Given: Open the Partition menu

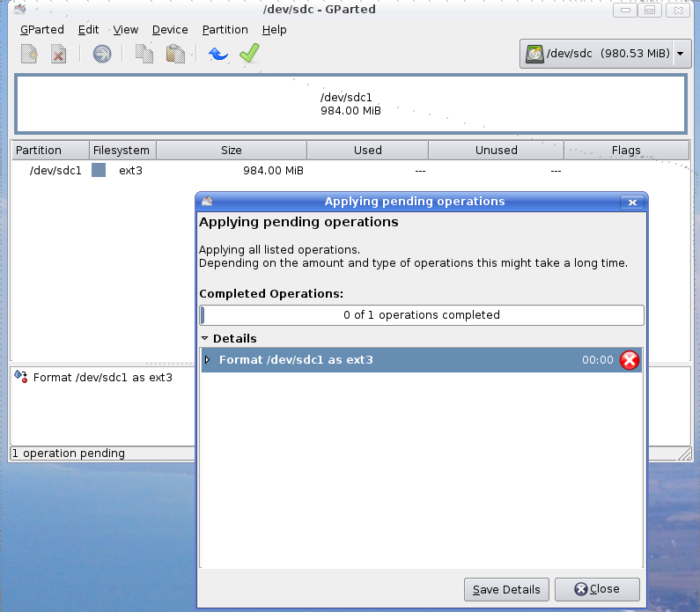Looking at the screenshot, I should click(225, 29).
